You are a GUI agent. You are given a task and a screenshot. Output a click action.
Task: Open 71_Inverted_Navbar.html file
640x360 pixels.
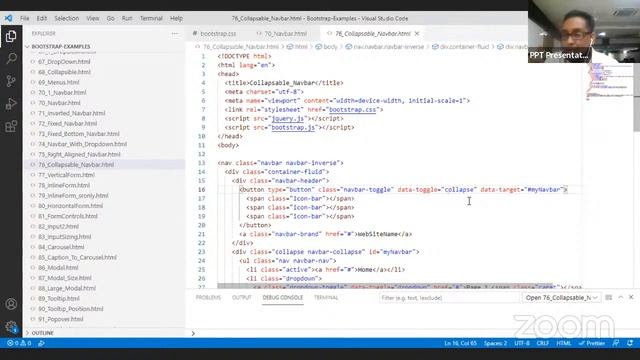71,113
